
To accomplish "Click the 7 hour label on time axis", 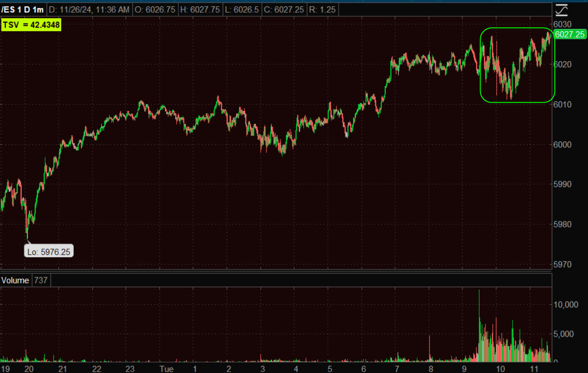I will point(397,369).
